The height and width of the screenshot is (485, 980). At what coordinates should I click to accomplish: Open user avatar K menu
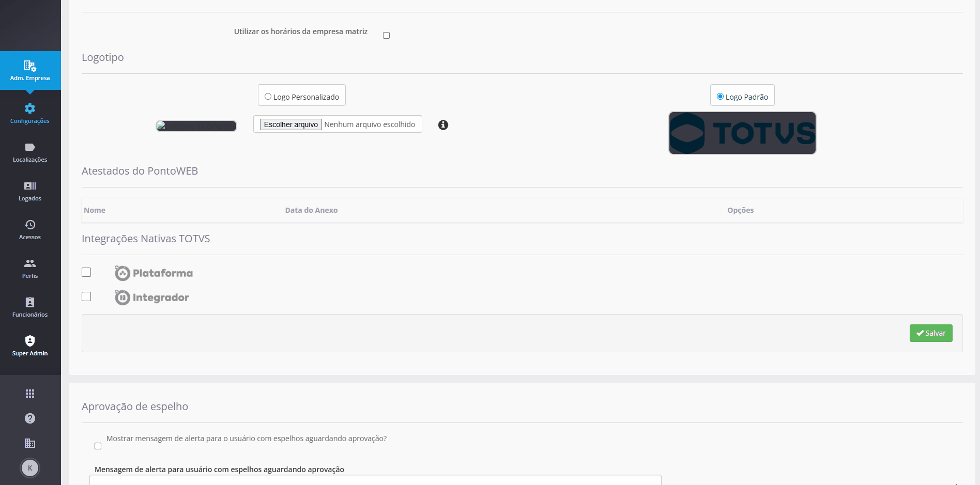[30, 468]
